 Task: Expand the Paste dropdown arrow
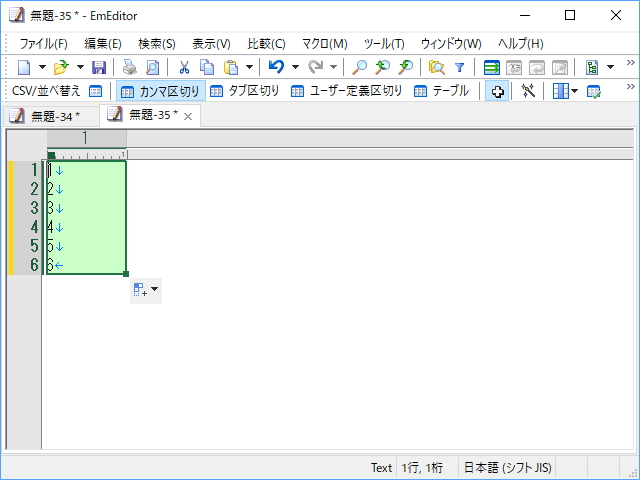(x=249, y=67)
